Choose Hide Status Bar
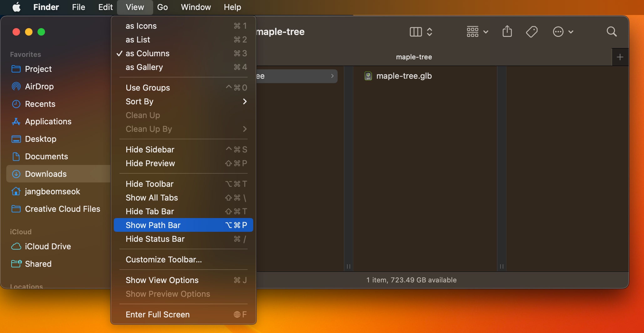This screenshot has width=644, height=333. click(x=184, y=239)
